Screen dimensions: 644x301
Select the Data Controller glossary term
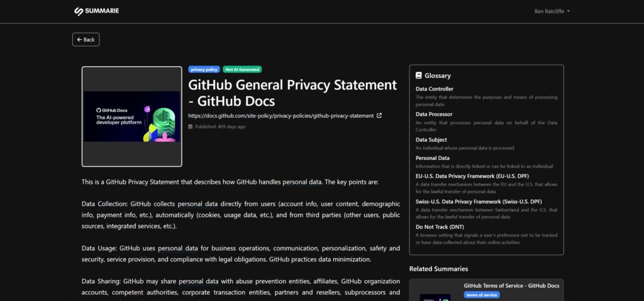click(435, 89)
